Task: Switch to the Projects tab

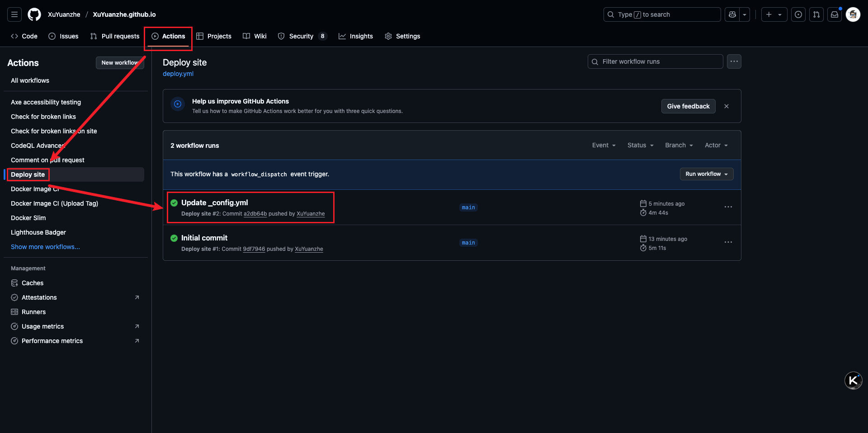Action: point(214,36)
